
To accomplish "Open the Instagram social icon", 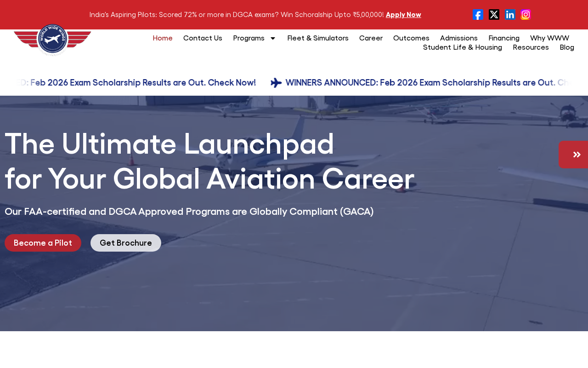I will 526,15.
